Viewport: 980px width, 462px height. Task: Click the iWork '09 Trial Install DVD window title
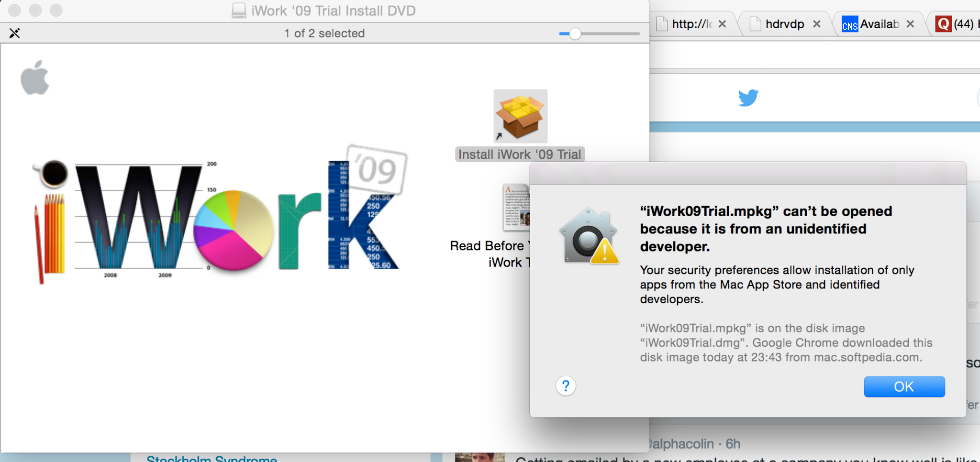coord(334,11)
